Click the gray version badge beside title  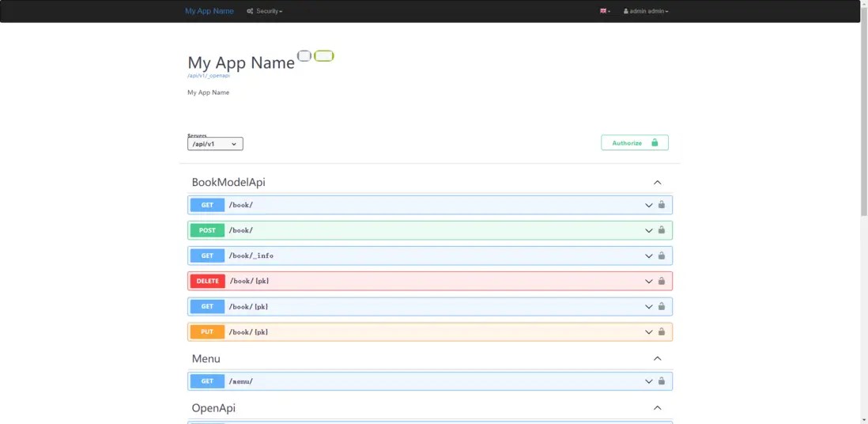pos(304,55)
